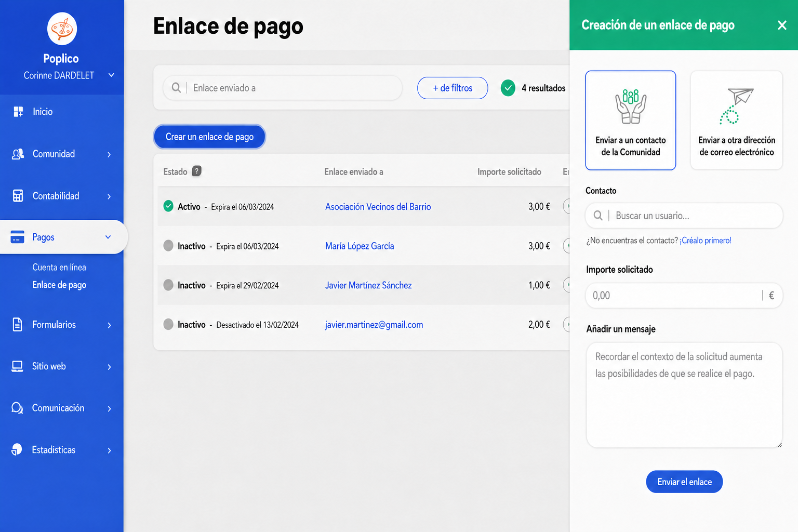
Task: Focus the Añadir un mensaje text area
Action: point(684,395)
